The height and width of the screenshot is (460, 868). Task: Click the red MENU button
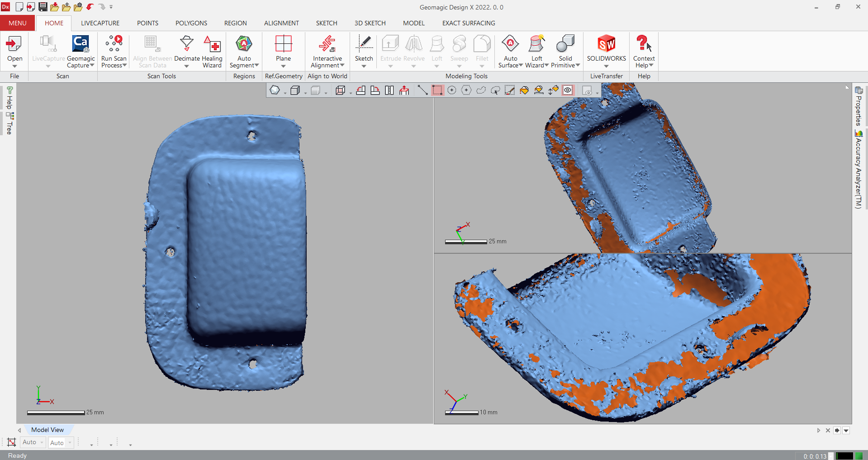click(17, 23)
